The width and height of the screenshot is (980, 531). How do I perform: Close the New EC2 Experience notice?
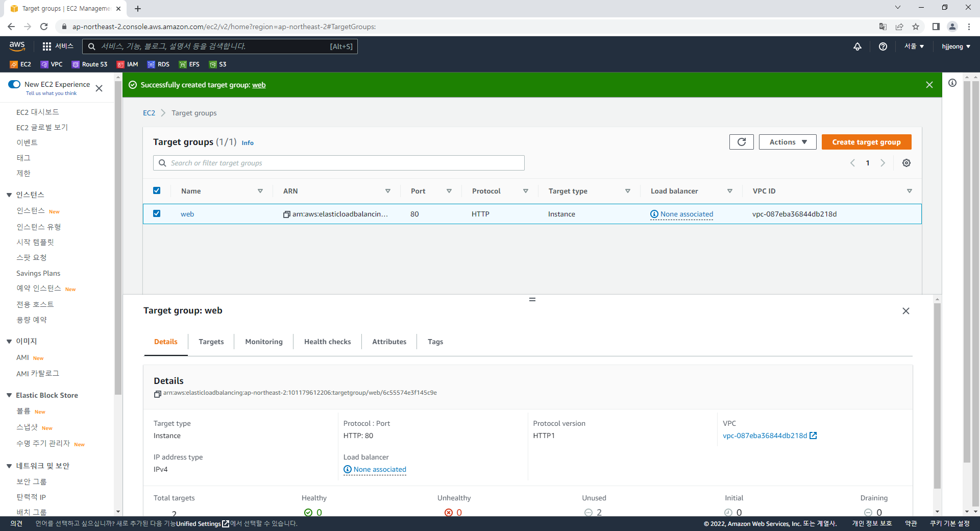(99, 88)
